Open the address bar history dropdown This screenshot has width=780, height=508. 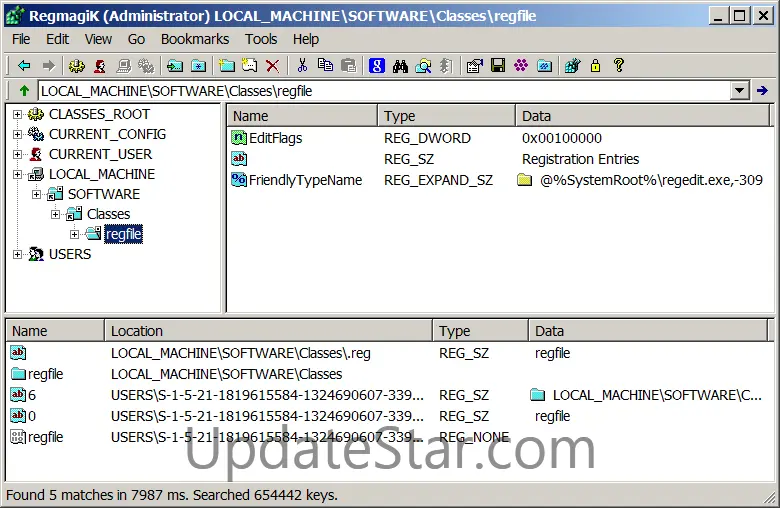pos(740,91)
